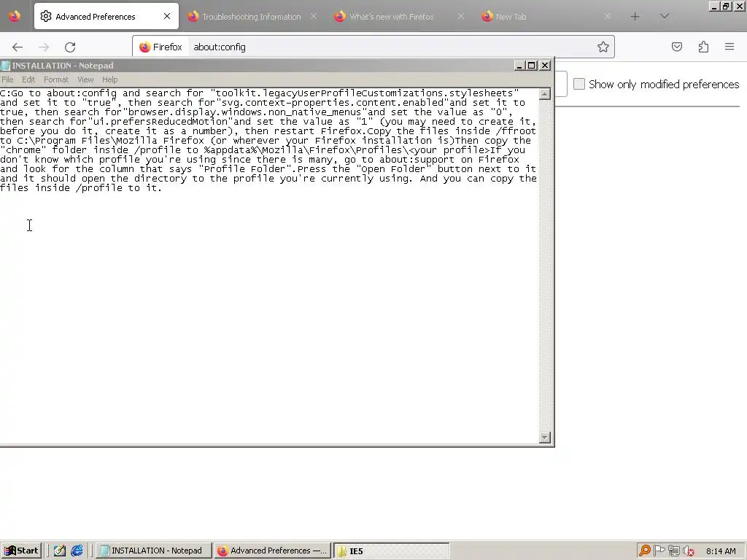
Task: Open a new tab with plus button
Action: (x=635, y=17)
